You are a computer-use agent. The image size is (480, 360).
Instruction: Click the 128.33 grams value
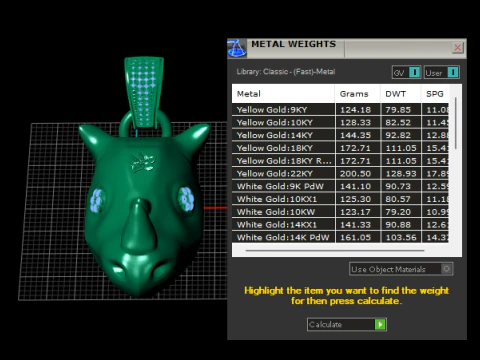[355, 122]
